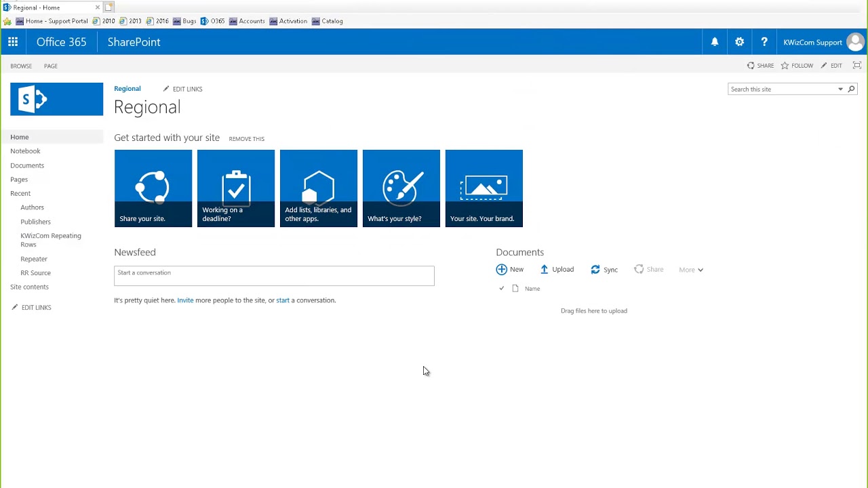Click the Working on a deadline tile
Screen dimensions: 868x488
pyautogui.click(x=236, y=188)
